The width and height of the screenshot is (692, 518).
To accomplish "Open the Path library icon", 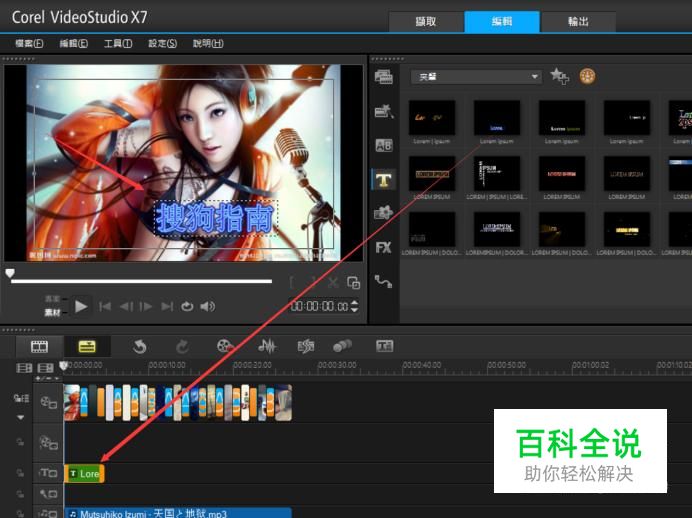I will [384, 281].
